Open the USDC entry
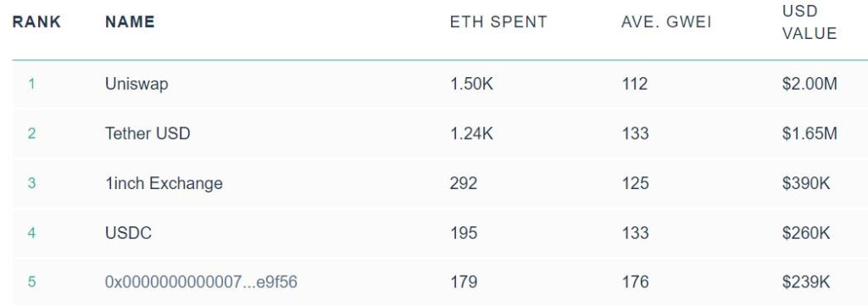 [129, 233]
